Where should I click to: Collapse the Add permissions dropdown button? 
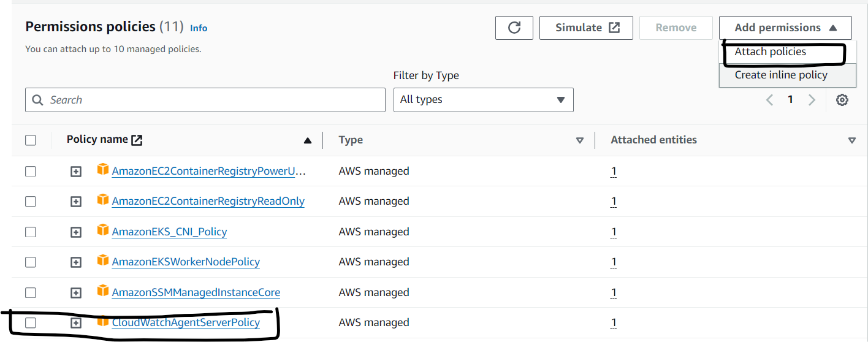tap(785, 28)
